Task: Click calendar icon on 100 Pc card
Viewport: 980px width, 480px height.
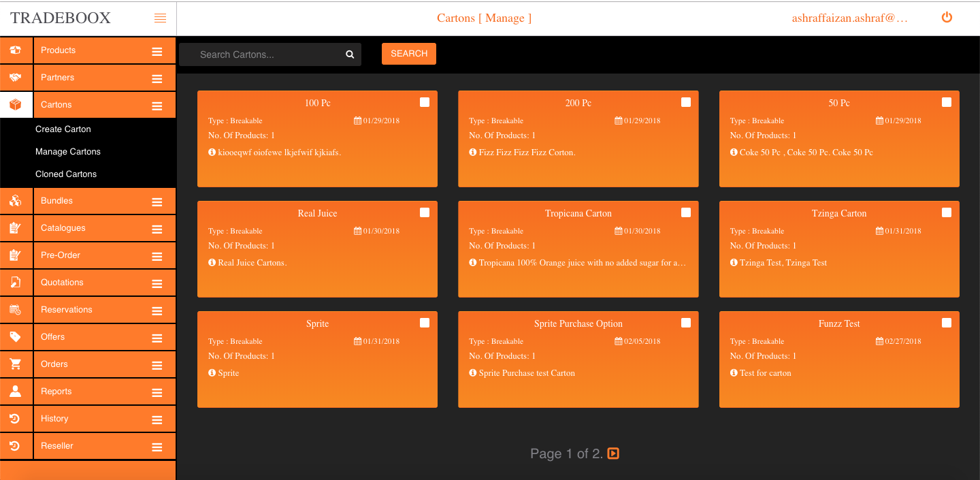Action: coord(358,121)
